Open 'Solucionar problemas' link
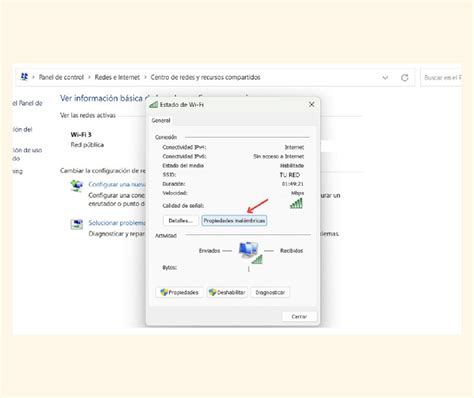This screenshot has width=474, height=398. [117, 223]
